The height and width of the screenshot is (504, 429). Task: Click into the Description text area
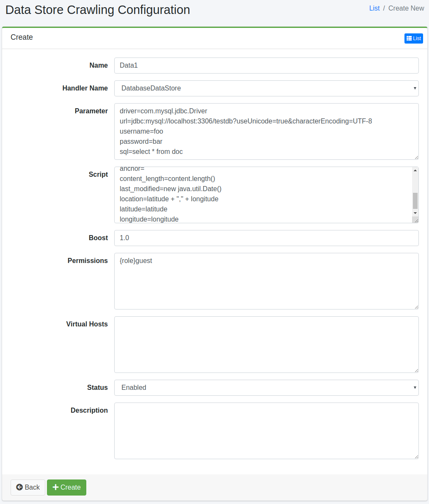(x=266, y=431)
